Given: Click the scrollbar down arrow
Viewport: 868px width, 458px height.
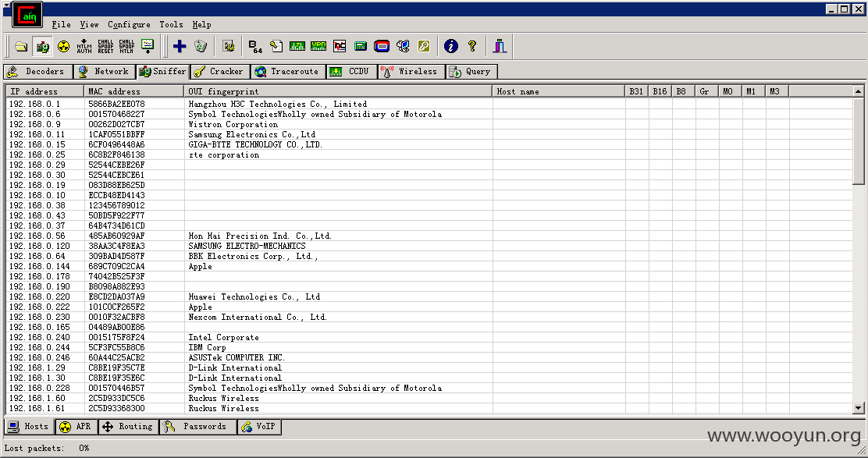Looking at the screenshot, I should 859,408.
